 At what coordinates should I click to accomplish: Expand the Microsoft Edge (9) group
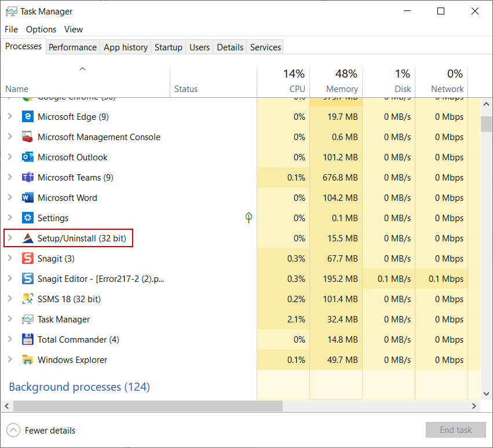tap(10, 116)
